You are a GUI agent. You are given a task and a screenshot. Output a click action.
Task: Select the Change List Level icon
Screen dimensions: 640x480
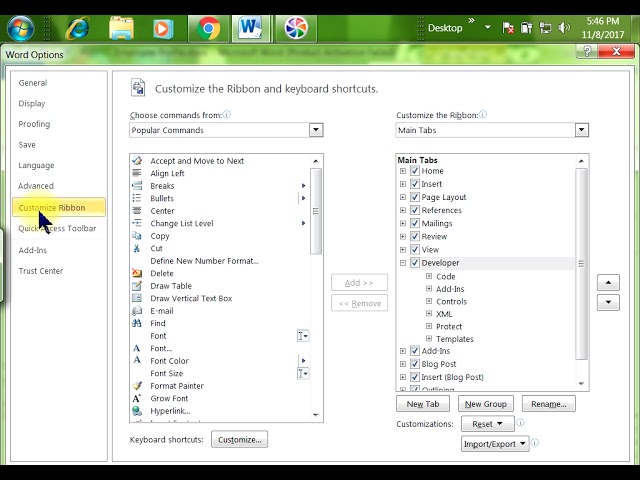pos(137,223)
